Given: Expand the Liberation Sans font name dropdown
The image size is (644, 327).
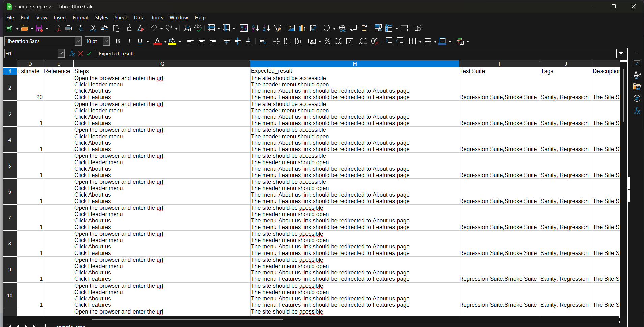Looking at the screenshot, I should click(x=78, y=41).
